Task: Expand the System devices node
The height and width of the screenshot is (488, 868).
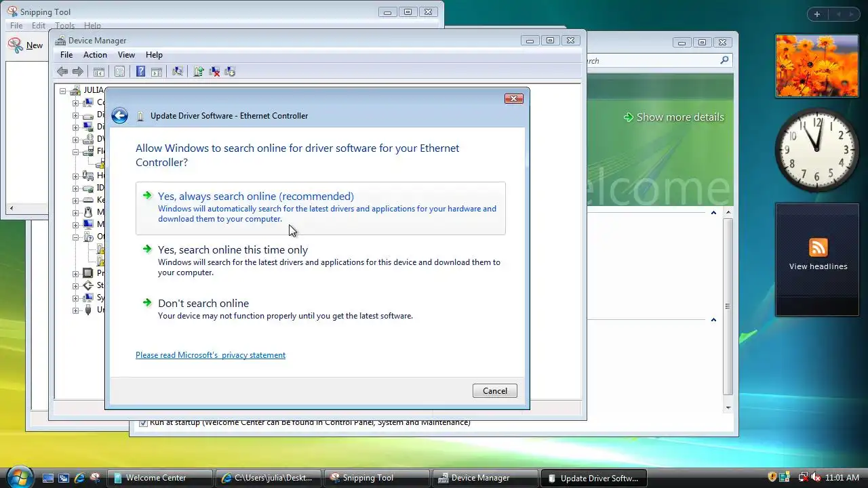Action: [x=75, y=298]
